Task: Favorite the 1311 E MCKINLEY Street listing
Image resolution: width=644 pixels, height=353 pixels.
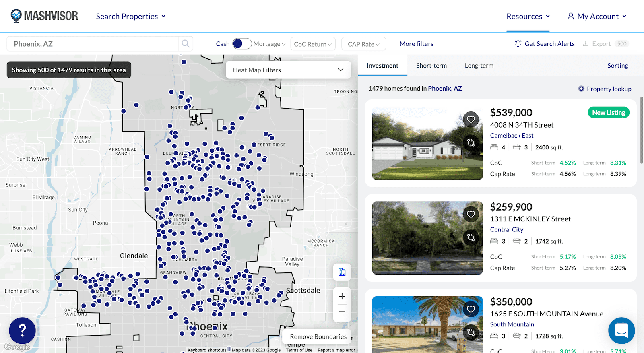Action: 471,214
